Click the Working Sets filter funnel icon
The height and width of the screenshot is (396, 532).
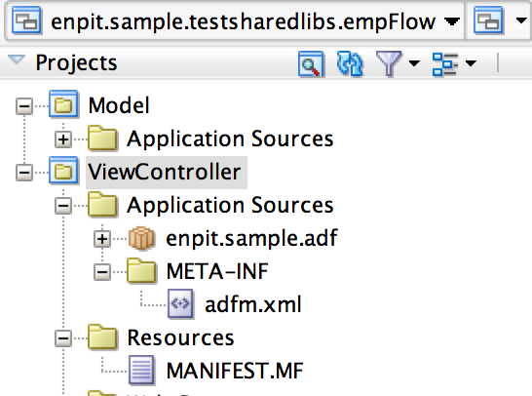389,63
